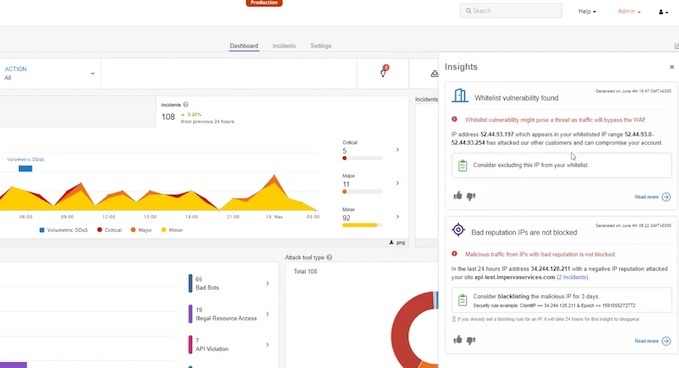The height and width of the screenshot is (368, 679).
Task: Switch to the Dashboard tab
Action: [244, 46]
